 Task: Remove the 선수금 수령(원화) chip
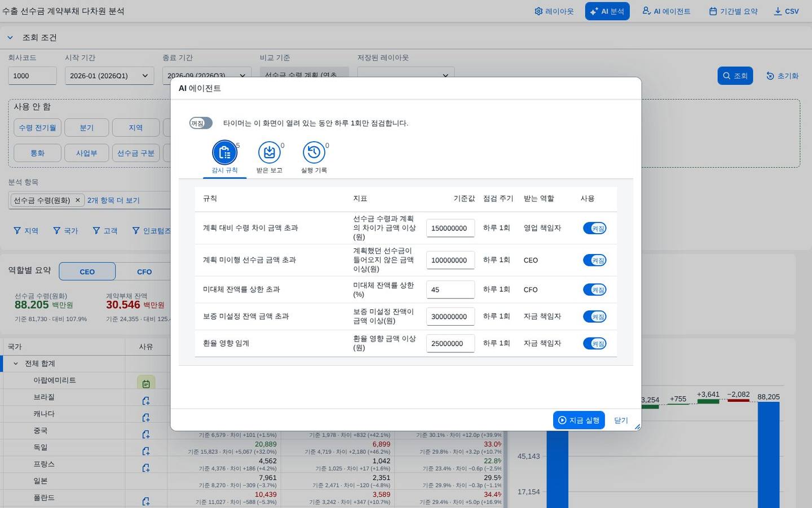point(78,200)
